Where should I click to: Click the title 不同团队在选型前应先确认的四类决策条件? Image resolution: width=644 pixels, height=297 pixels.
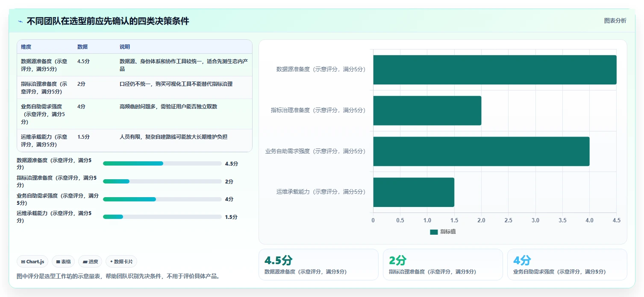coord(108,21)
